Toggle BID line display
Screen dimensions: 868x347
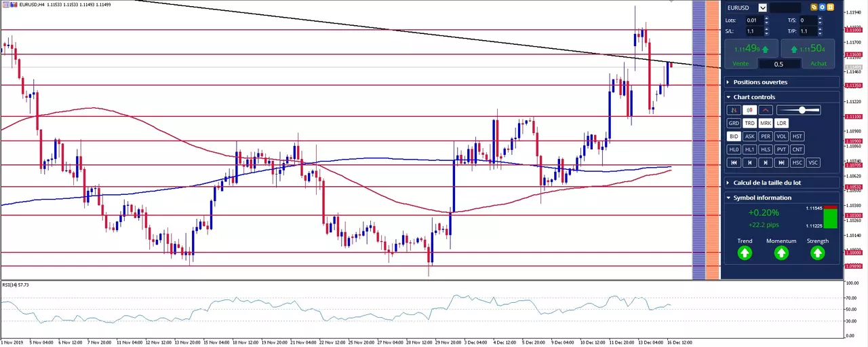pos(734,136)
